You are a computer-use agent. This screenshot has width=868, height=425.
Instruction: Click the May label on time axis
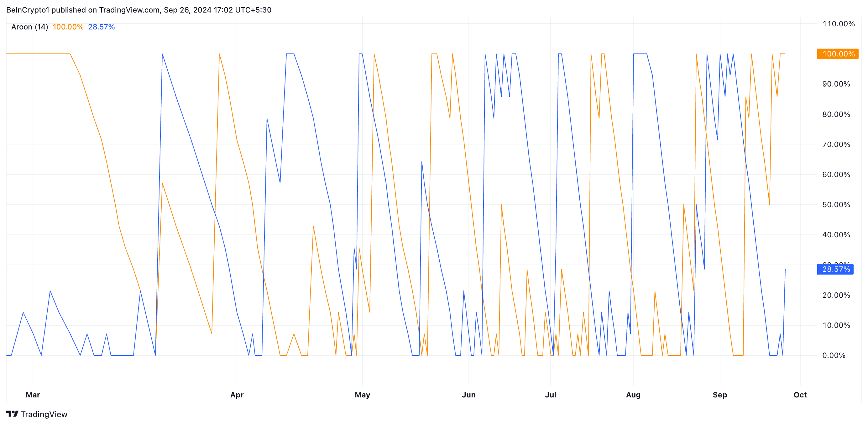pos(362,395)
